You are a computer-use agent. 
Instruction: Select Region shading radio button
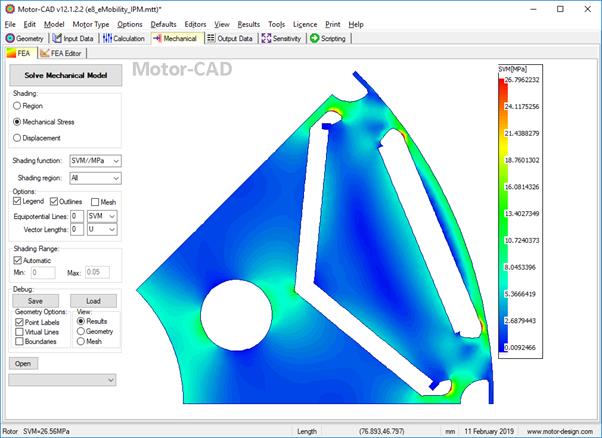[17, 106]
